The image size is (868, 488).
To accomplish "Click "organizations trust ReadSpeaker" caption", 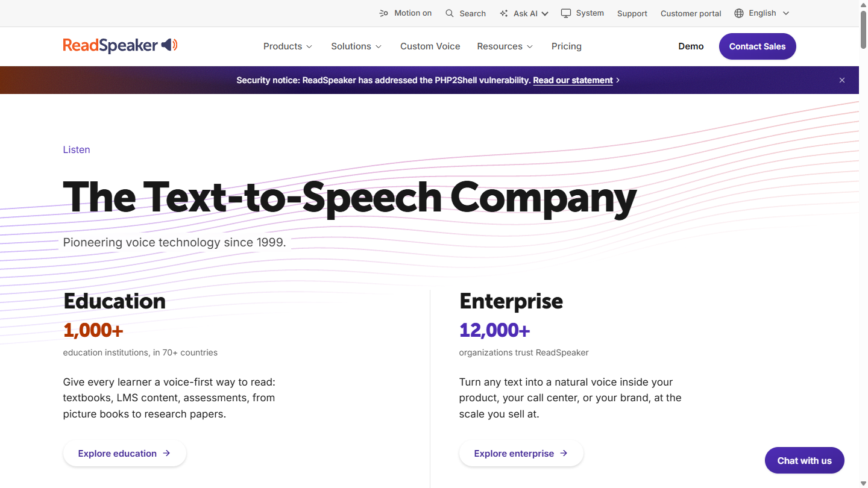I will 524,352.
